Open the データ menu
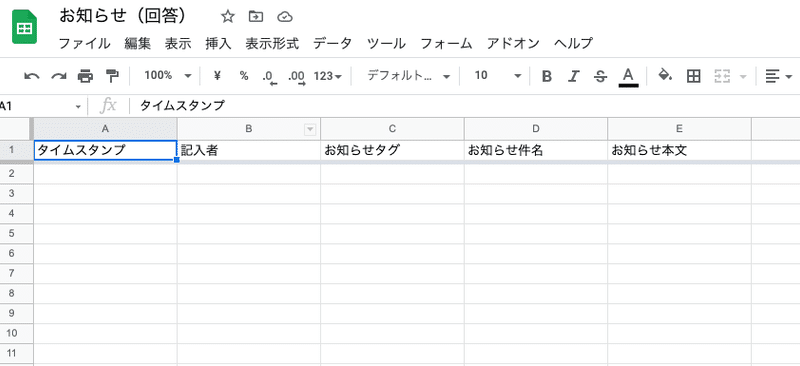800x366 pixels. click(x=333, y=43)
